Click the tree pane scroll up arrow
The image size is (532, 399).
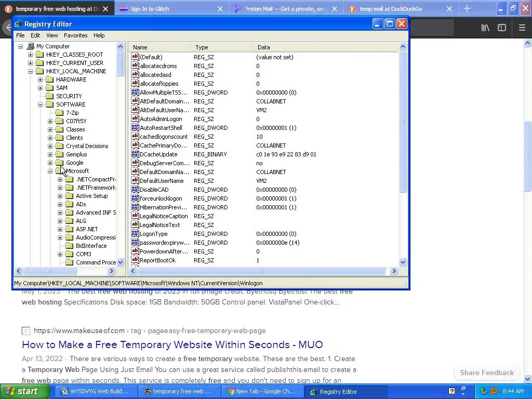click(120, 46)
